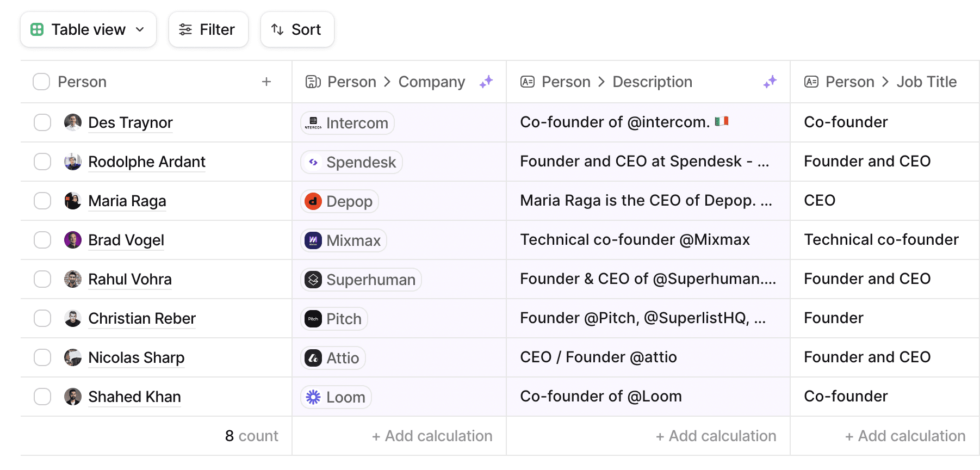Select 'Founder @Pitch, @SuperlistHQ' cell
This screenshot has width=980, height=470.
(648, 318)
